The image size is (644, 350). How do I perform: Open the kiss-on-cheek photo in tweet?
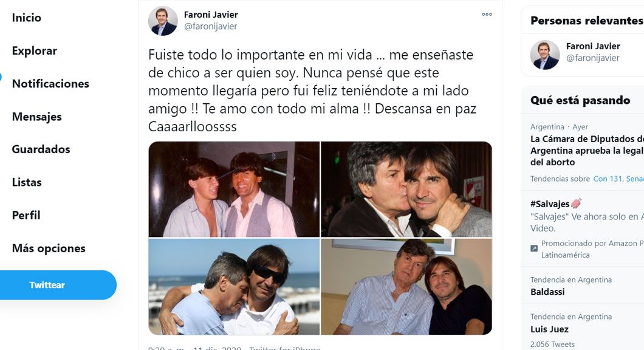(406, 190)
